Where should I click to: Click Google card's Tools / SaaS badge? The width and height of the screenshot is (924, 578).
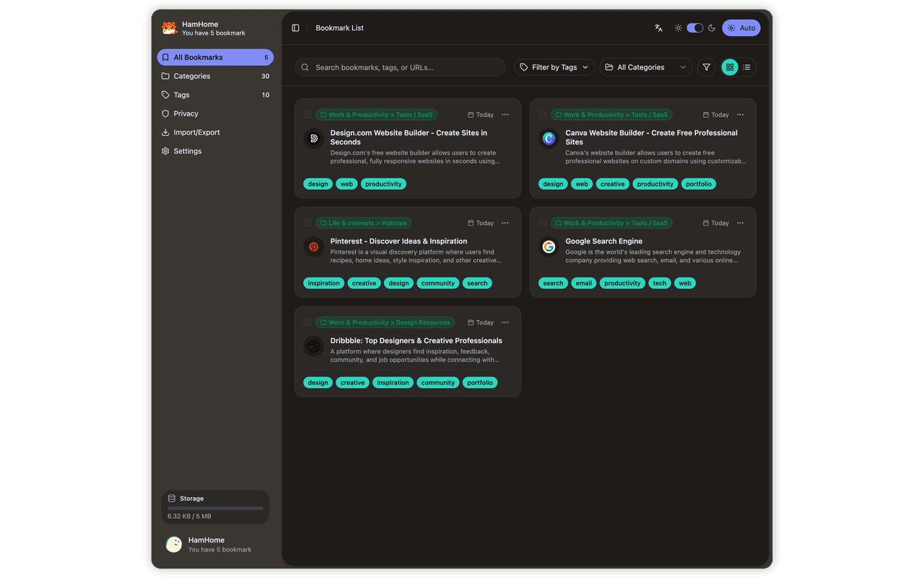pos(611,223)
